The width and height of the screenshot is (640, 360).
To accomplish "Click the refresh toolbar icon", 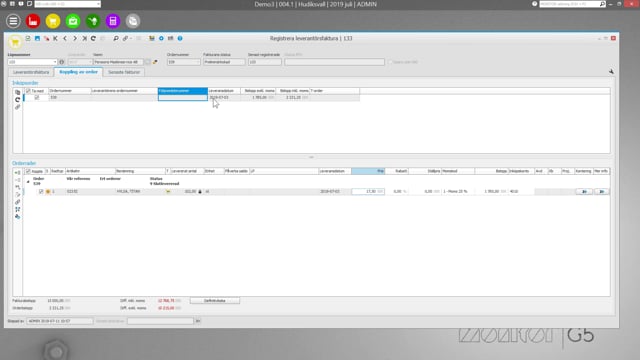I will pos(93,38).
